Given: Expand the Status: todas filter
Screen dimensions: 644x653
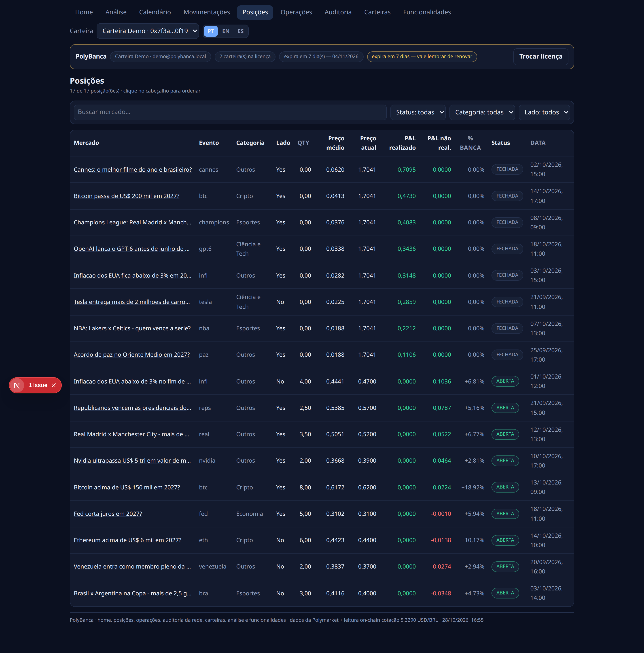Looking at the screenshot, I should 418,112.
